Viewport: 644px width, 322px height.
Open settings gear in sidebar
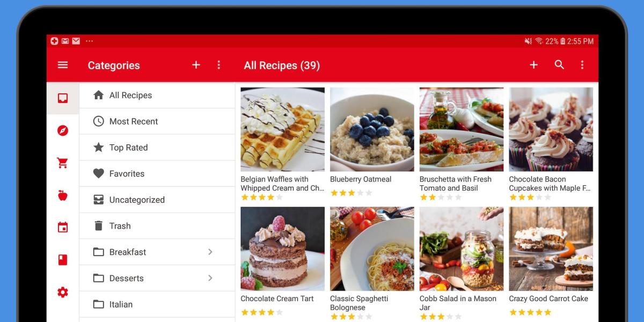click(x=63, y=292)
